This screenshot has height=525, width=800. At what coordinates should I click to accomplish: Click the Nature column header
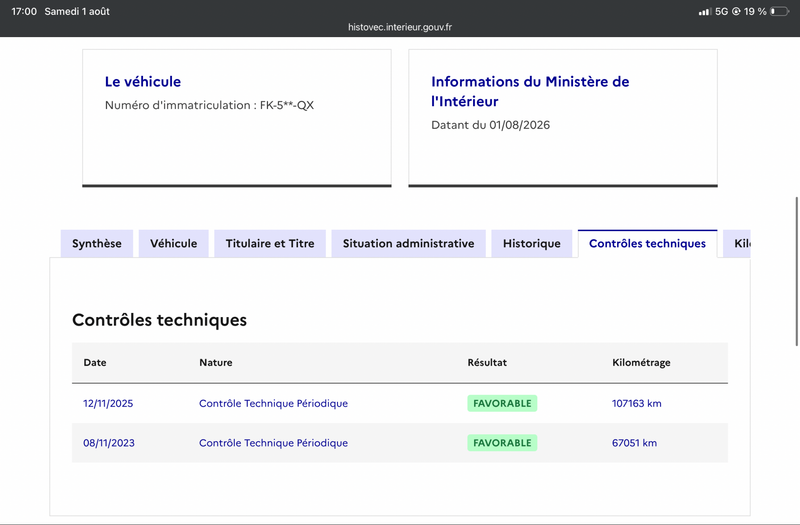coord(216,363)
